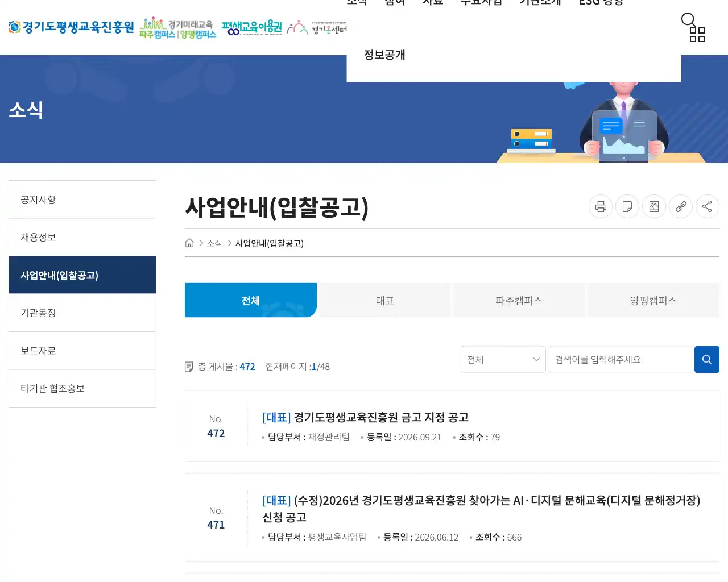Open the sitemap grid icon
728x582 pixels.
click(x=697, y=35)
